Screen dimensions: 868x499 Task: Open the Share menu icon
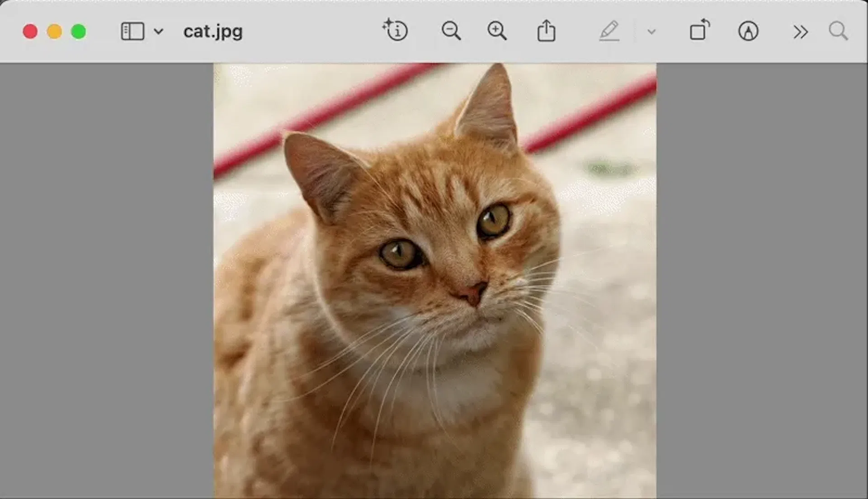546,31
